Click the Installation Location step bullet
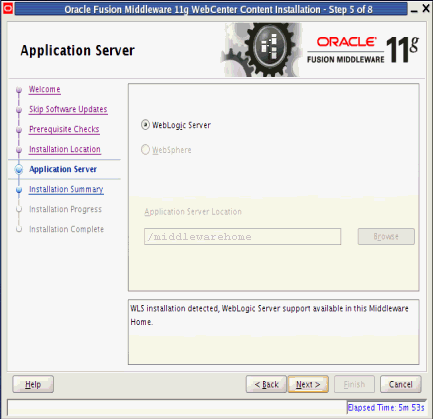 pyautogui.click(x=19, y=150)
